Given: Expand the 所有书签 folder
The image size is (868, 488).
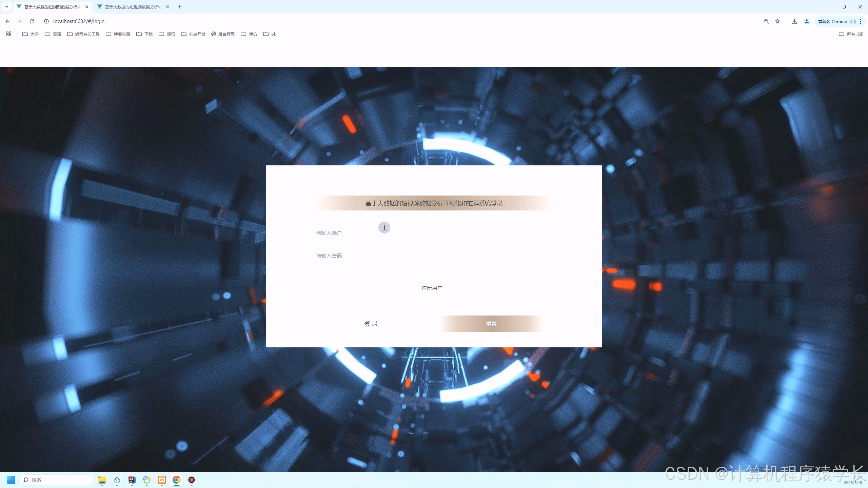Looking at the screenshot, I should [851, 34].
